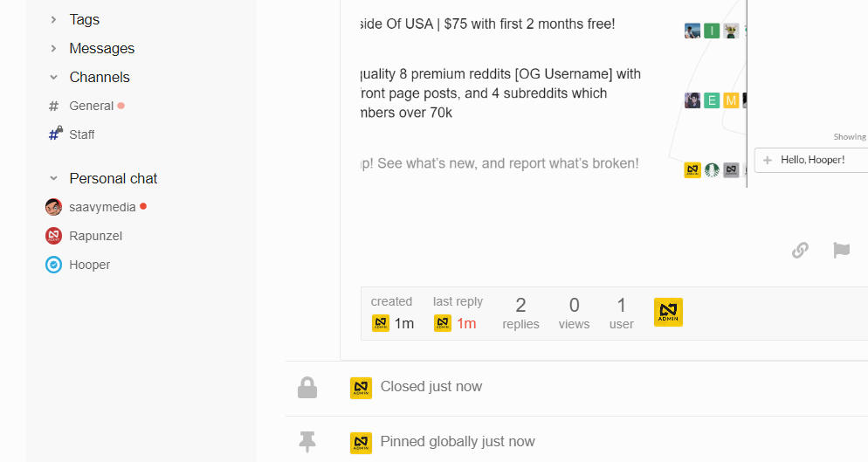Click the pin icon beside Pinned globally
The width and height of the screenshot is (868, 462).
(307, 442)
